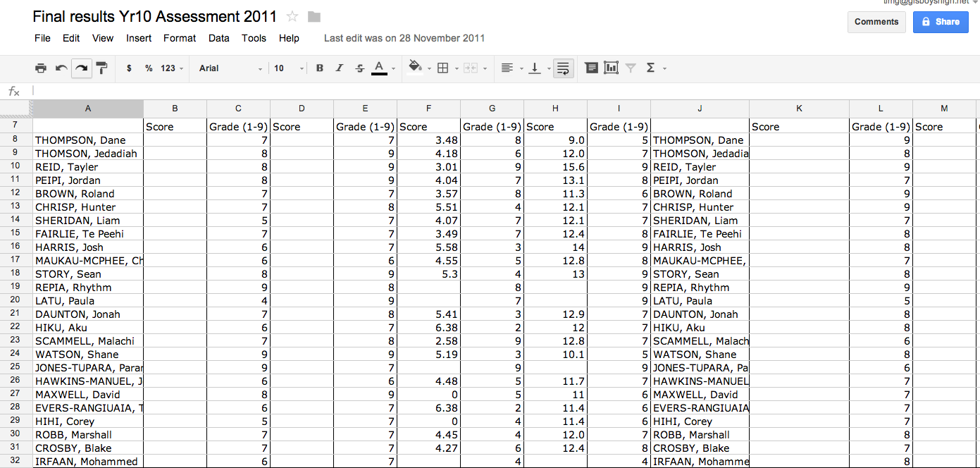Image resolution: width=980 pixels, height=468 pixels.
Task: Click the Print icon
Action: pyautogui.click(x=41, y=68)
